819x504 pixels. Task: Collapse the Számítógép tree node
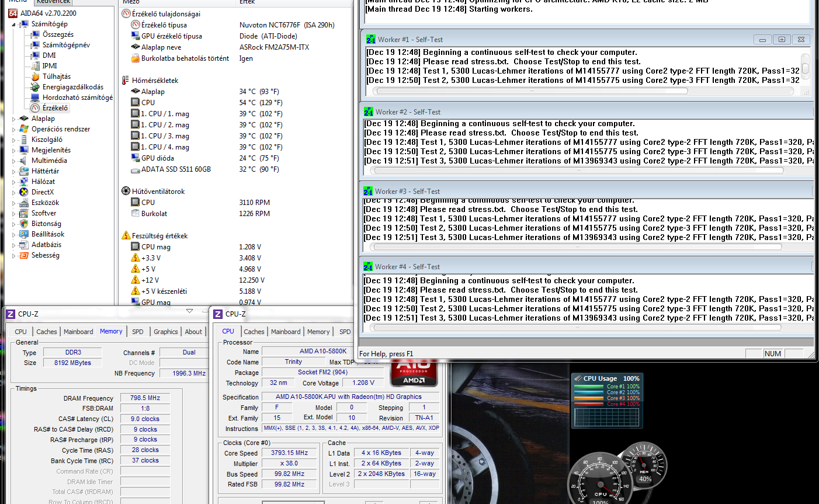14,24
